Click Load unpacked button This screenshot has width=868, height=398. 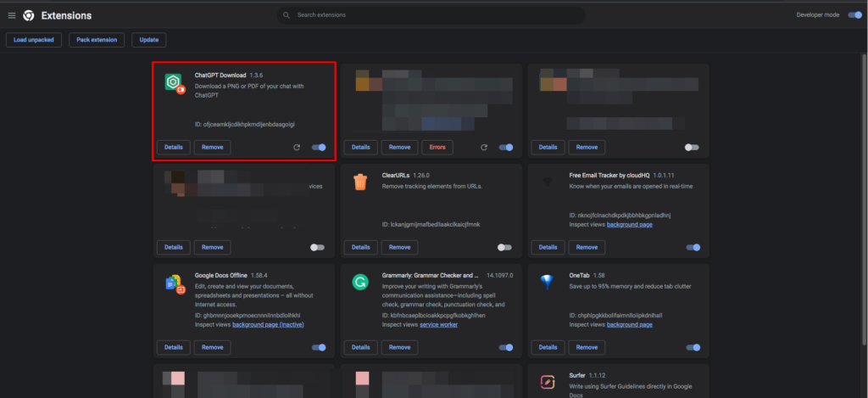tap(34, 40)
